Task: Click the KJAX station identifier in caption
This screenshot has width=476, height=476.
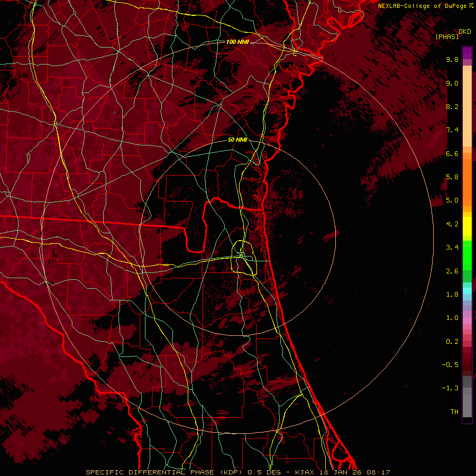Action: pos(305,472)
